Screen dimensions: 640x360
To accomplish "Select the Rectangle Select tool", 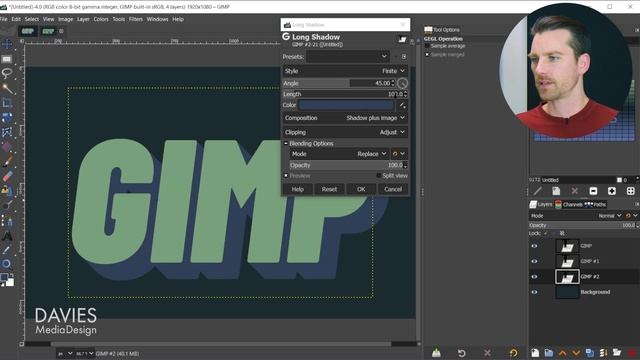I will click(x=7, y=59).
